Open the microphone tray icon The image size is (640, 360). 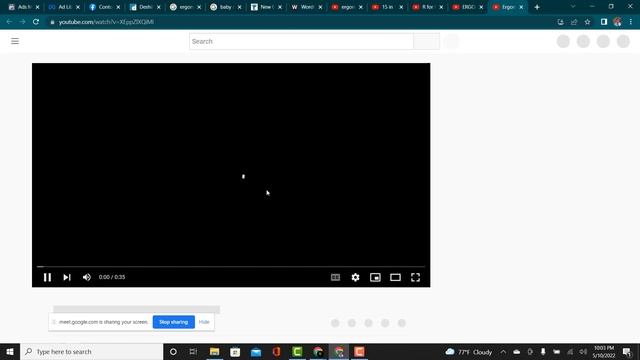coord(543,352)
